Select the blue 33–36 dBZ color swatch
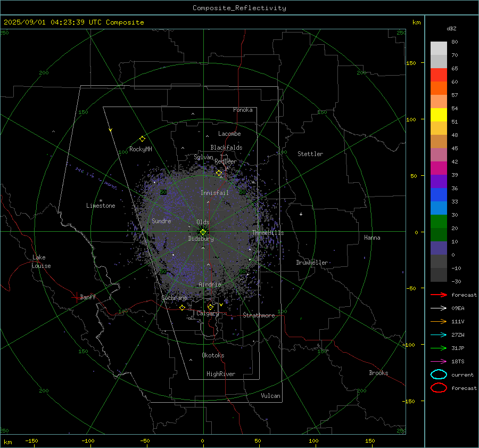 click(x=439, y=195)
